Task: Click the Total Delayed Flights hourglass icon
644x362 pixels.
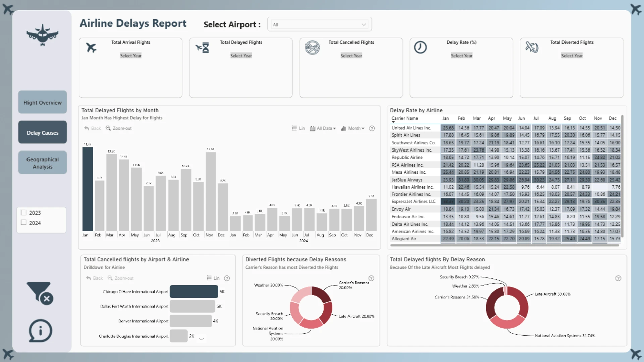Action: 203,48
